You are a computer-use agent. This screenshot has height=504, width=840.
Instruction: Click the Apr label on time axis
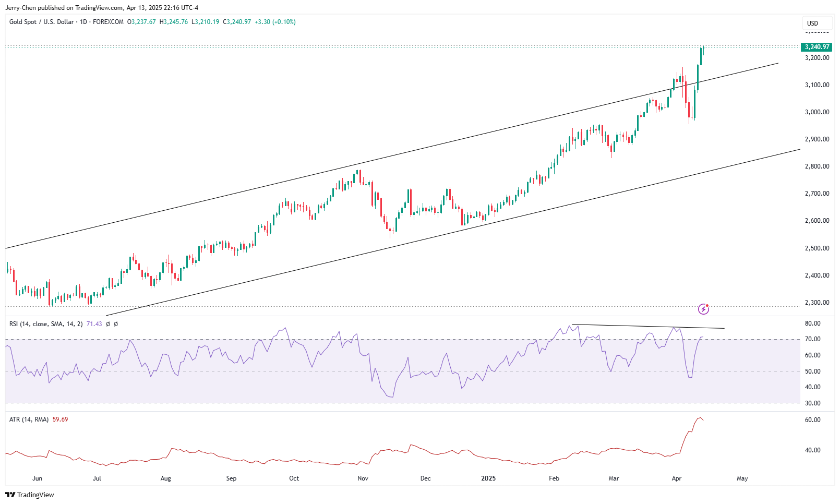(677, 478)
